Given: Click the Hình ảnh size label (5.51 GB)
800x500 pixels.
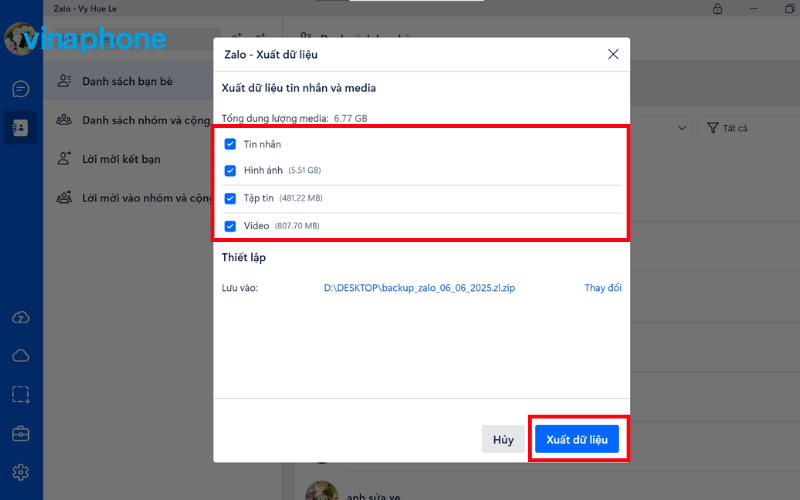Looking at the screenshot, I should click(x=305, y=170).
